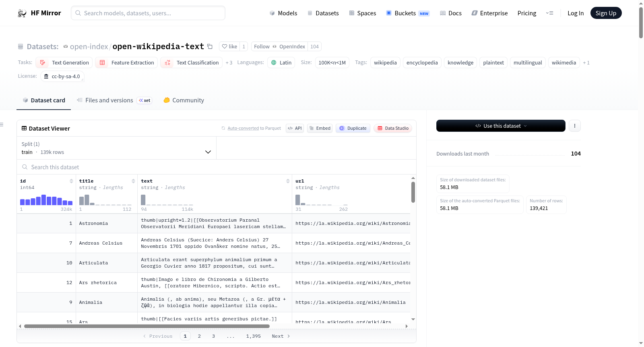Go to the Pricing page
The image size is (644, 347).
[526, 13]
